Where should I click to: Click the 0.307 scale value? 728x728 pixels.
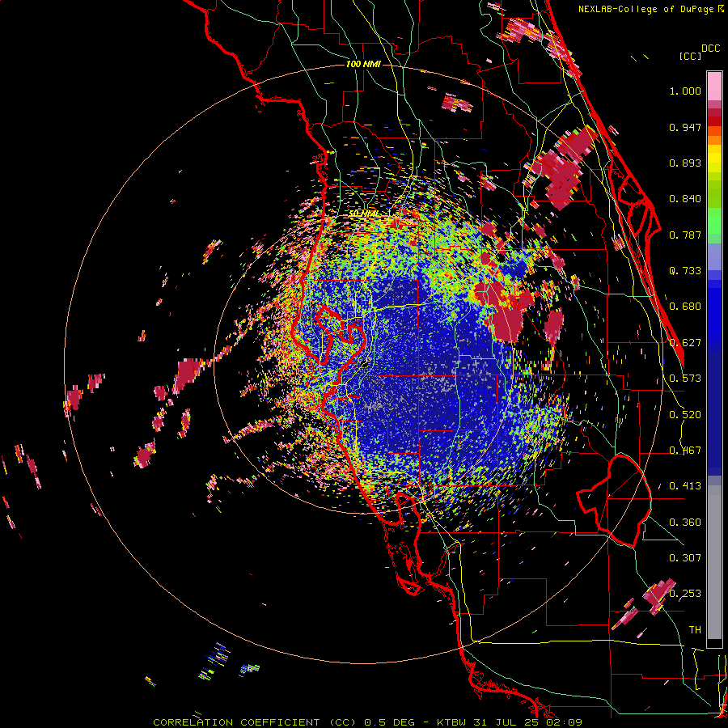pyautogui.click(x=685, y=558)
